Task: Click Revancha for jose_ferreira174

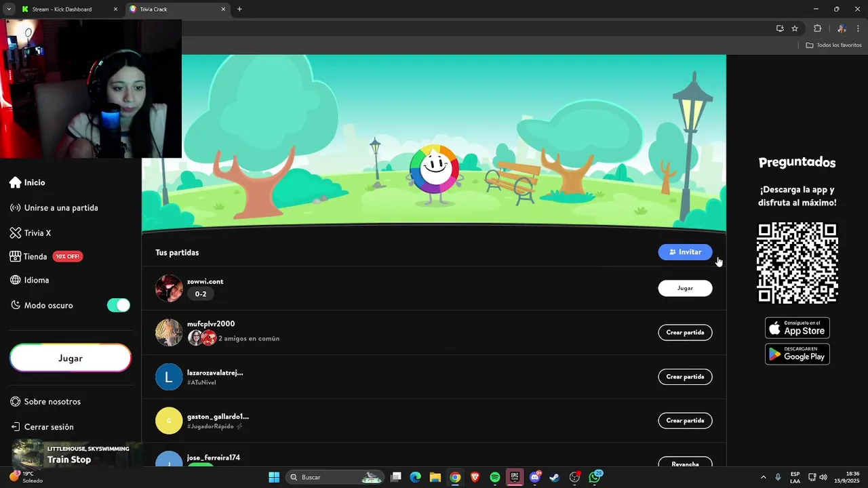Action: pos(685,464)
